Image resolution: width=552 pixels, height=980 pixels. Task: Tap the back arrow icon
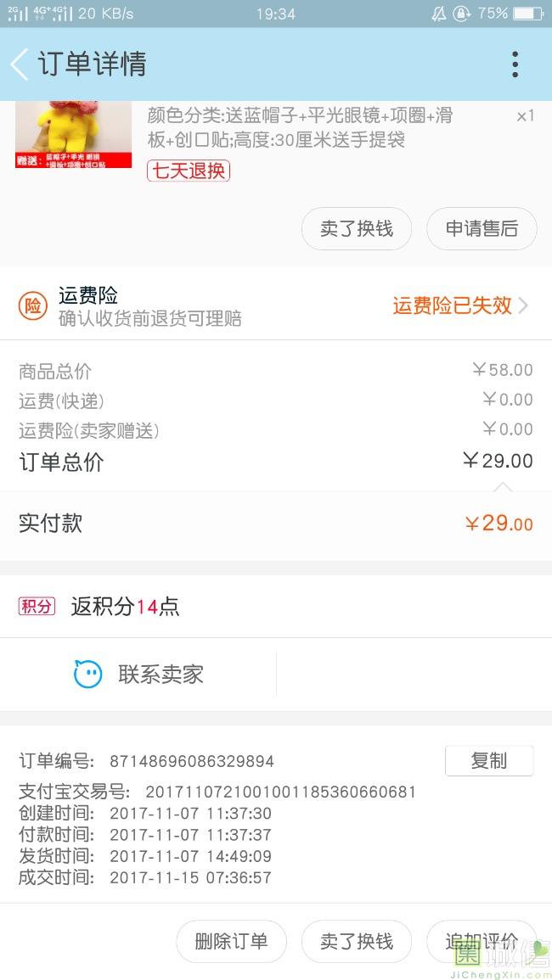pyautogui.click(x=19, y=64)
